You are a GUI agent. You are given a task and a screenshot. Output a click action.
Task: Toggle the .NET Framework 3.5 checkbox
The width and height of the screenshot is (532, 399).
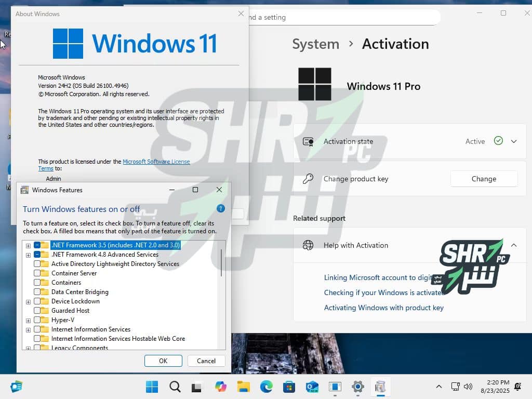[x=37, y=245]
